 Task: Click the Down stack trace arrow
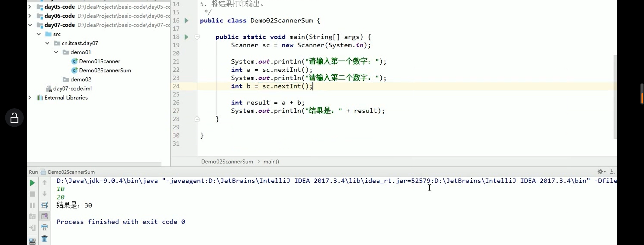click(x=44, y=194)
